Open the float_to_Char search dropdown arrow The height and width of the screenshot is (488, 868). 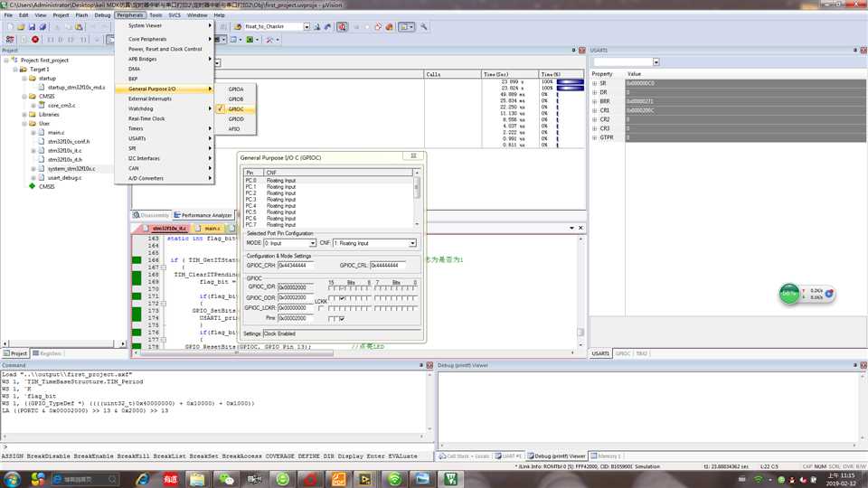(307, 26)
